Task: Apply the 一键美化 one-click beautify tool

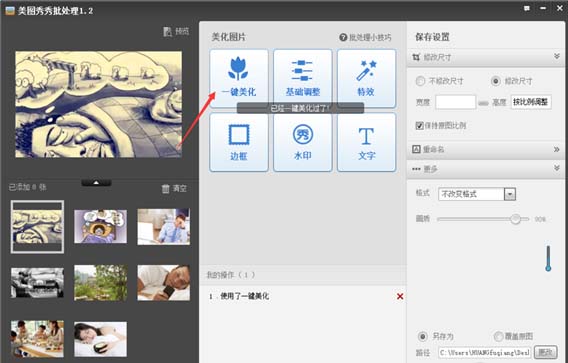Action: (x=239, y=78)
